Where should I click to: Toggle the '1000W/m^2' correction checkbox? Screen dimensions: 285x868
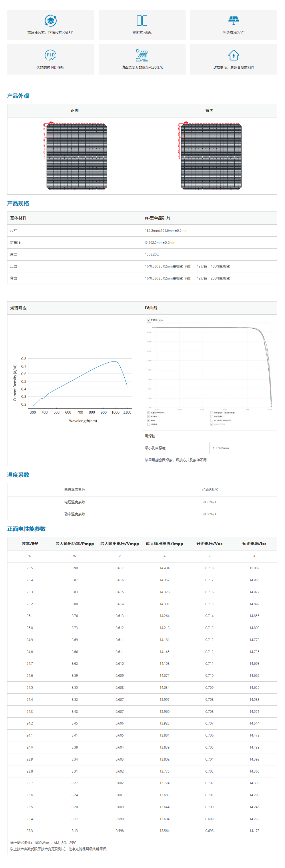pos(149,412)
